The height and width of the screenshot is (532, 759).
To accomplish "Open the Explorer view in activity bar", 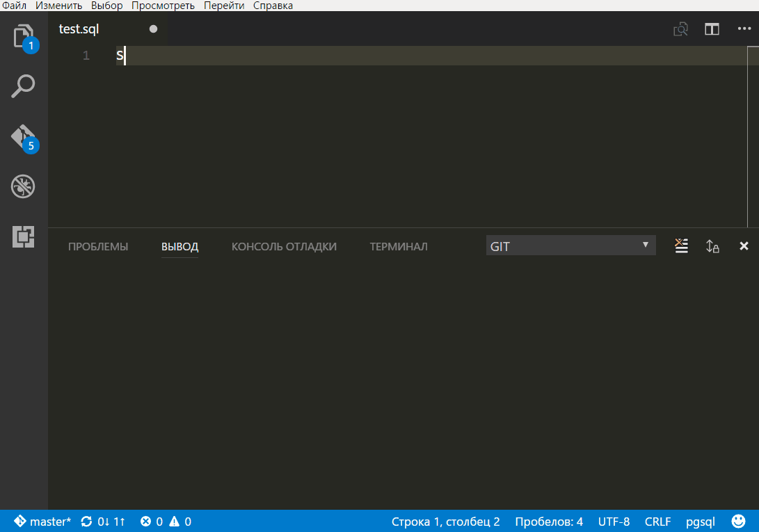I will 24,36.
